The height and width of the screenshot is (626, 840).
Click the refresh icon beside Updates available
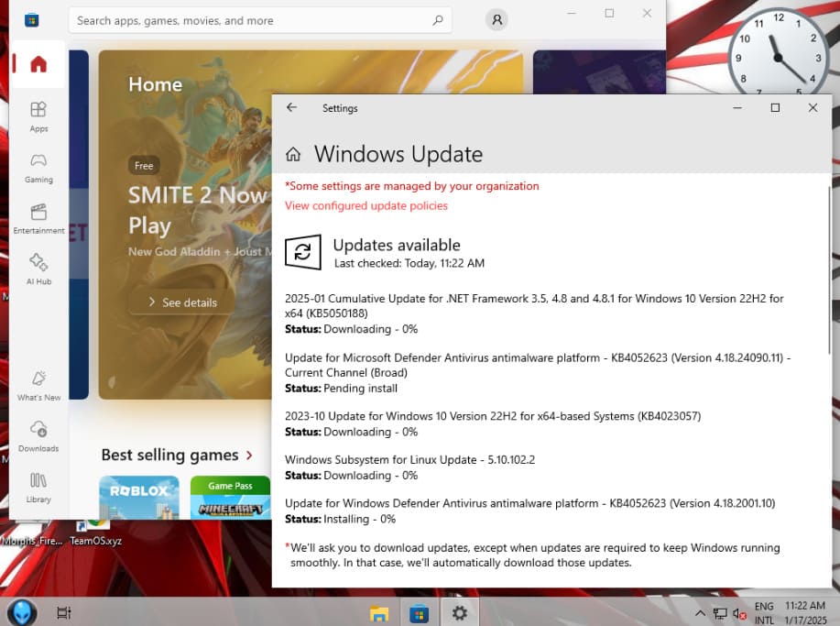[x=302, y=252]
